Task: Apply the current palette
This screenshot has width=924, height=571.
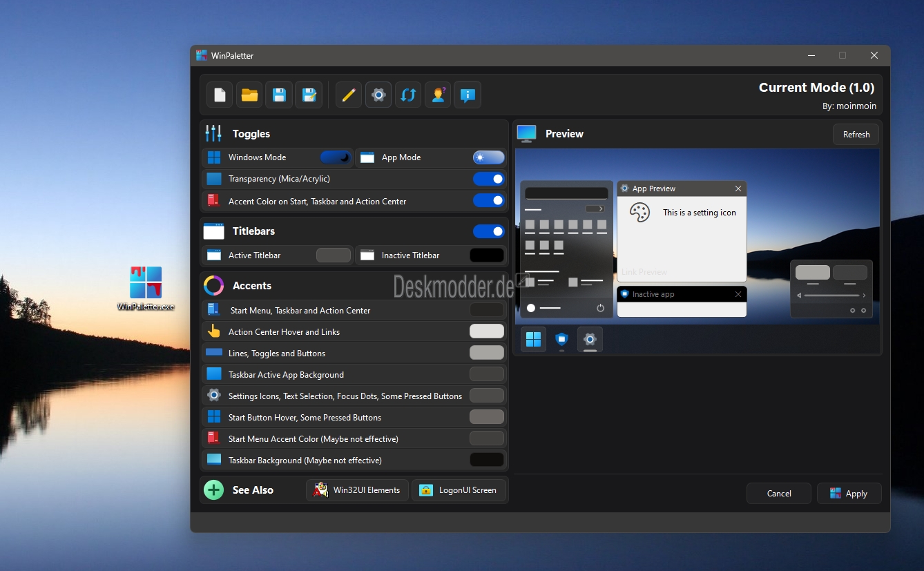Action: tap(849, 493)
